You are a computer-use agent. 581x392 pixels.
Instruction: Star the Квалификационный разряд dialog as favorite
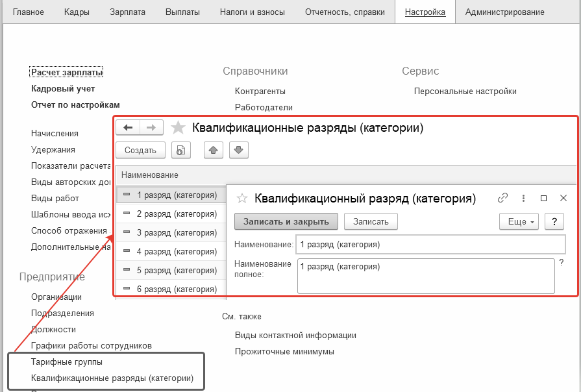(x=242, y=199)
